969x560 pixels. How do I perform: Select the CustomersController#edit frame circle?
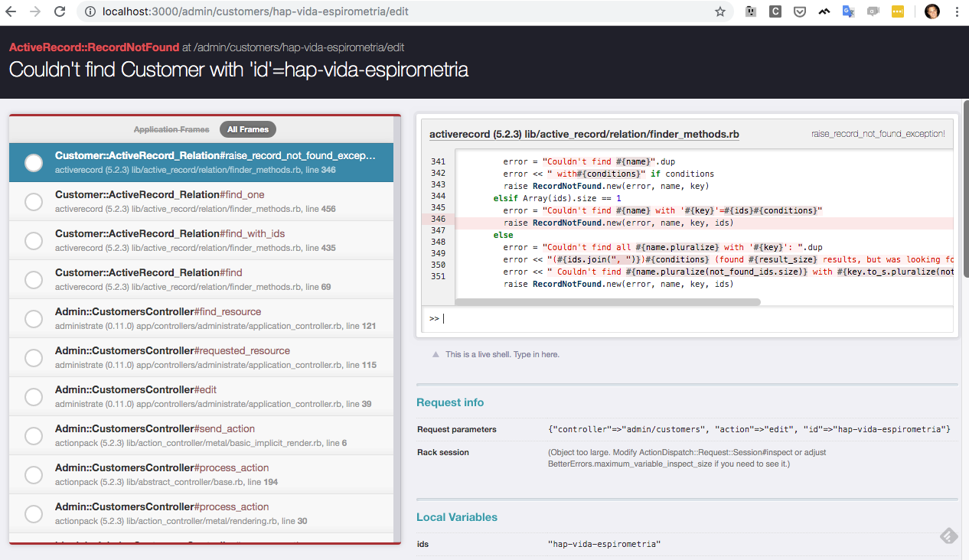coord(34,397)
